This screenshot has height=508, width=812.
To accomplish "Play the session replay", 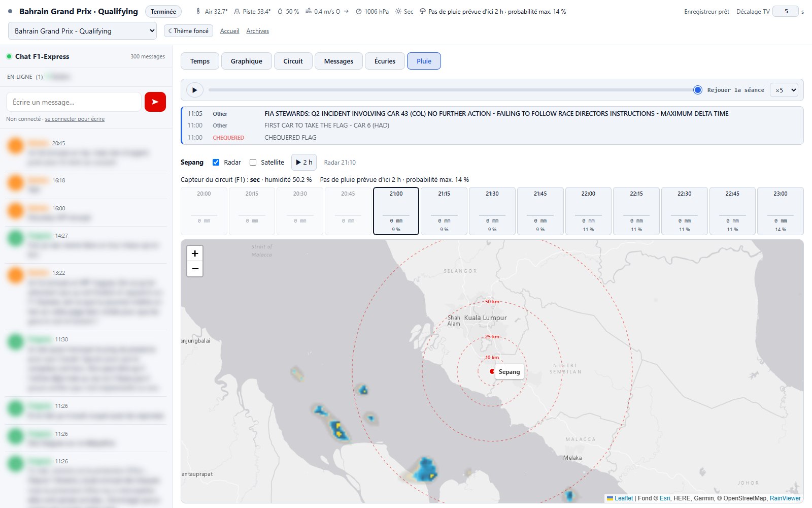I will (x=194, y=90).
